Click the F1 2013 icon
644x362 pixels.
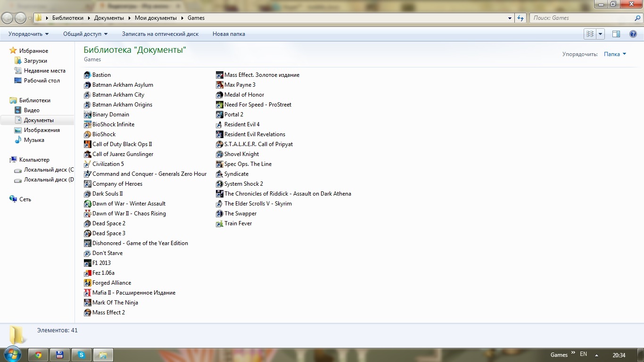tap(87, 263)
